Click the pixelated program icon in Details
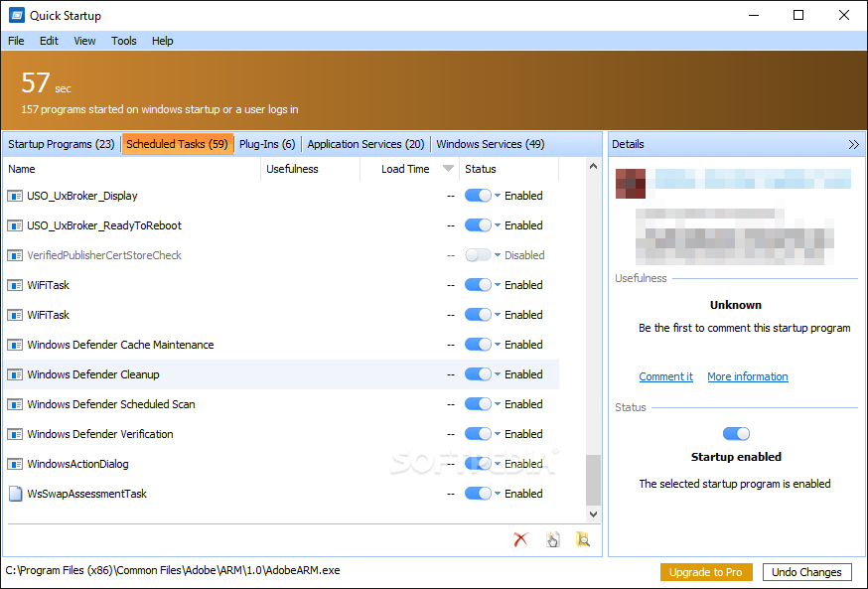Screen dimensions: 868x589 point(631,184)
